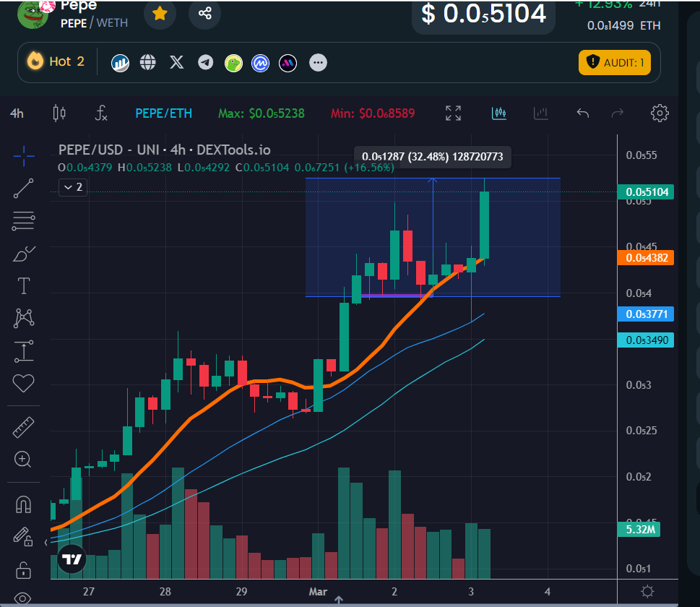This screenshot has width=700, height=607.
Task: Open the 4h timeframe selector
Action: tap(17, 113)
